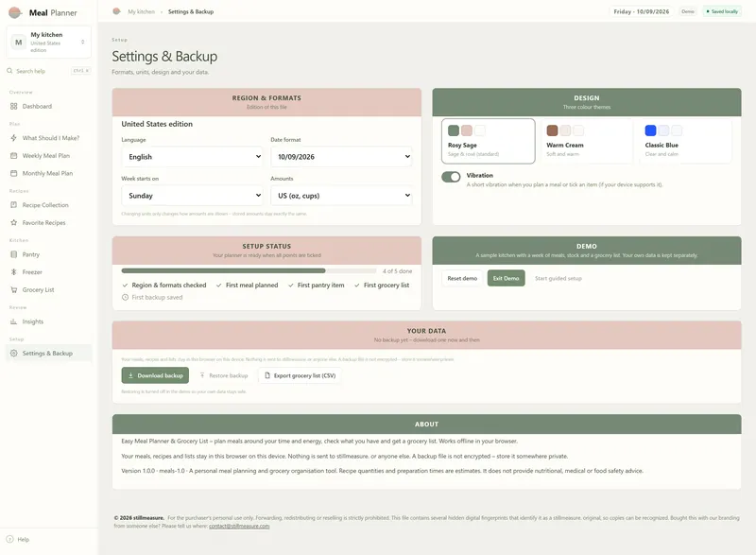Click the My kitchen breadcrumb
Screen dimensions: 756x555
[141, 11]
